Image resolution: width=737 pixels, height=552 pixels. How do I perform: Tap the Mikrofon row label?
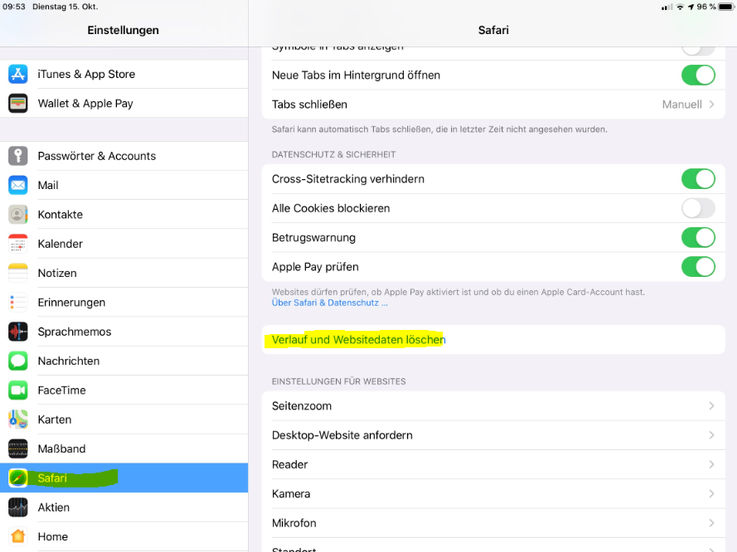(x=294, y=523)
